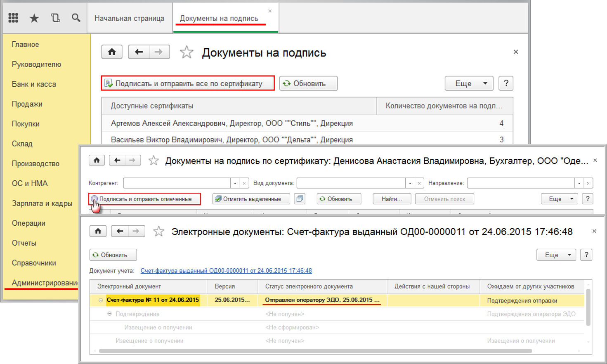The height and width of the screenshot is (364, 607).
Task: Open Руководителю section in sidebar
Action: [36, 64]
